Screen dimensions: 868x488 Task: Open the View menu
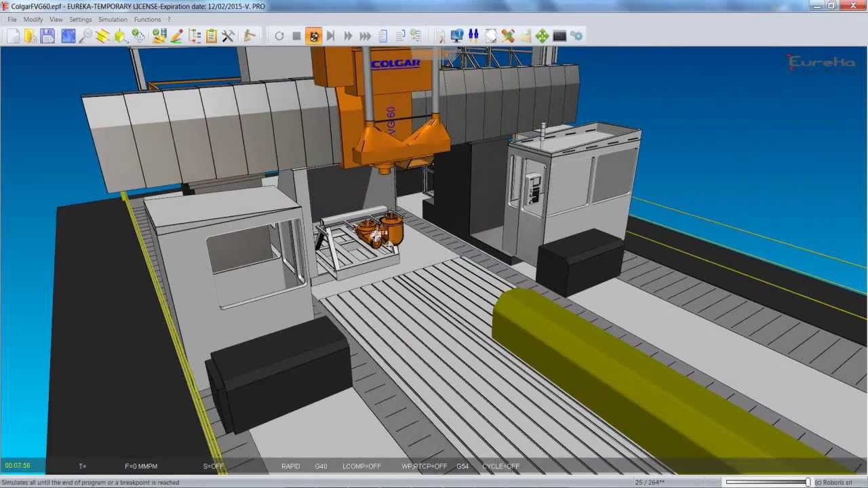pyautogui.click(x=56, y=20)
